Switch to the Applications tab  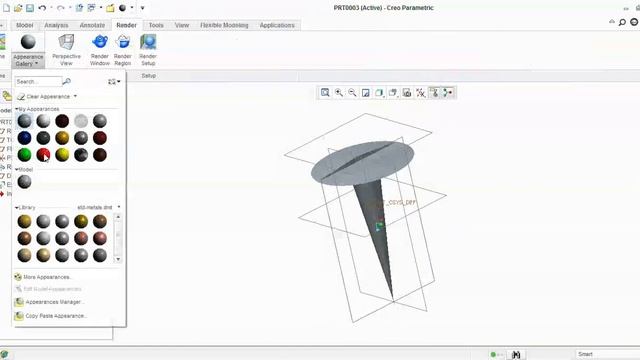click(277, 25)
